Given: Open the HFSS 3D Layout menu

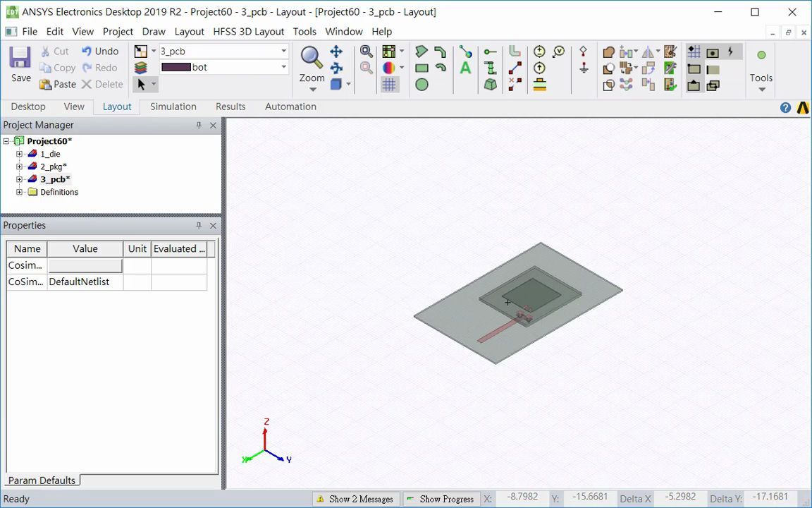Looking at the screenshot, I should pyautogui.click(x=249, y=32).
